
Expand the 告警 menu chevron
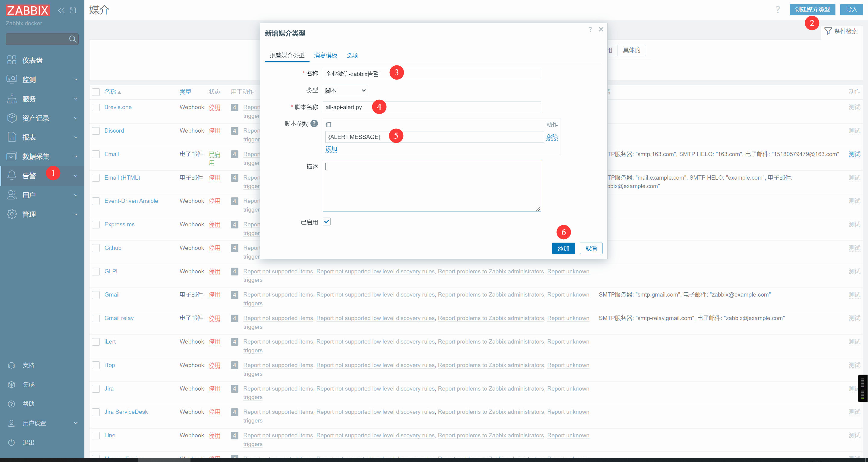pyautogui.click(x=75, y=176)
